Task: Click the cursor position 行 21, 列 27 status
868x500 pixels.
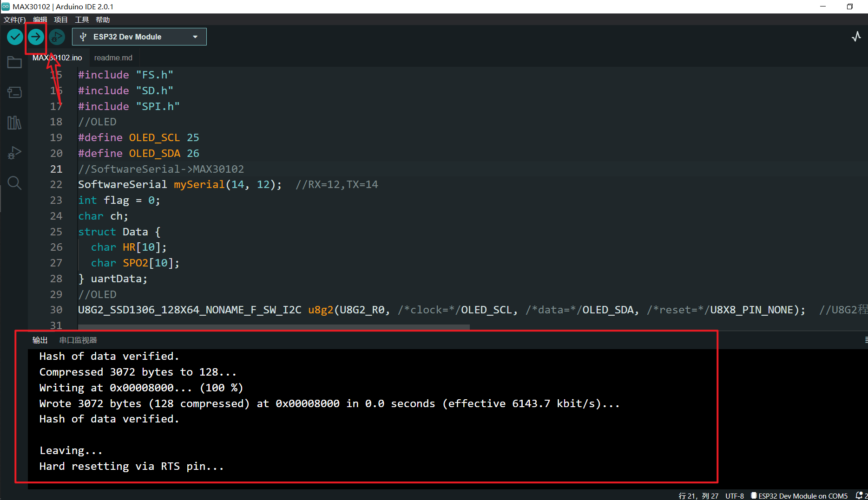Action: [698, 496]
